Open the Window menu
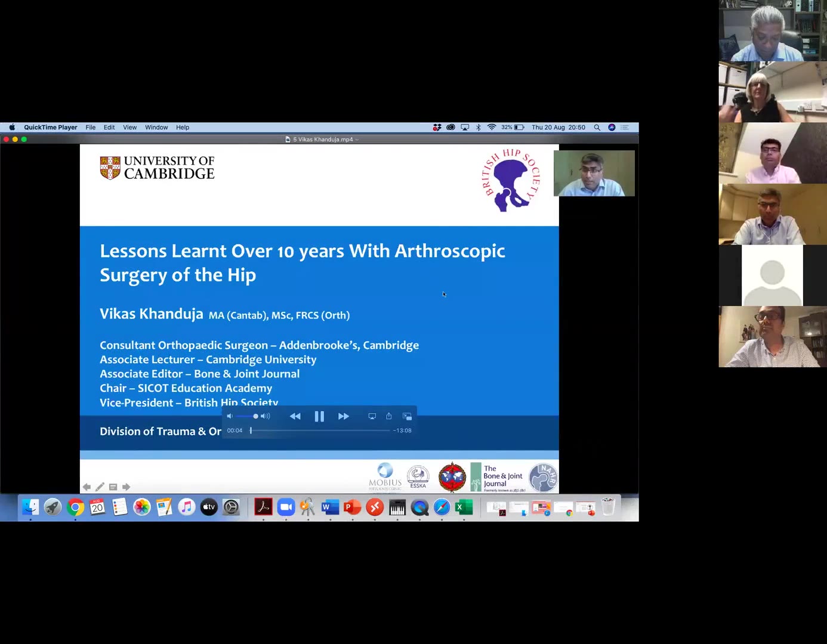827x644 pixels. click(156, 127)
